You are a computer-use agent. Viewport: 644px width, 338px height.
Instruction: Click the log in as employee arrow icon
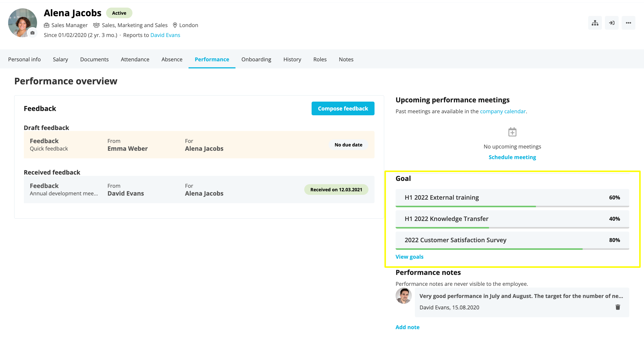[x=612, y=23]
